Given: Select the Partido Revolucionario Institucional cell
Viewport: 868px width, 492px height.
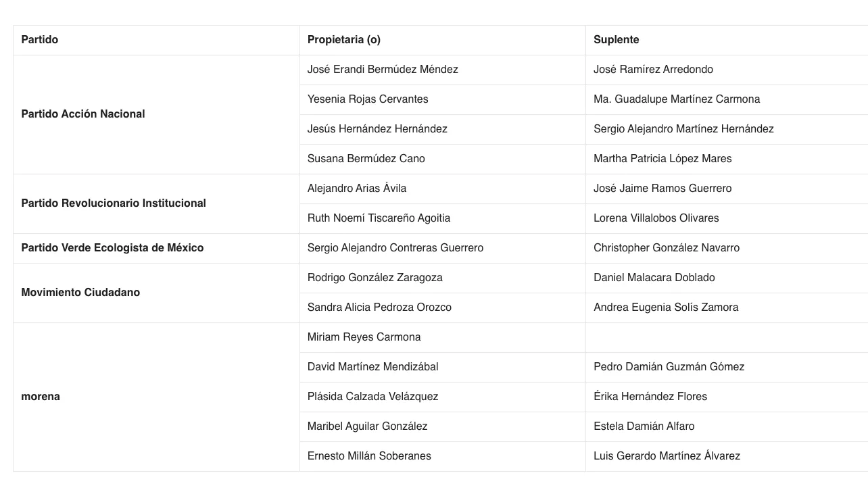Looking at the screenshot, I should pyautogui.click(x=114, y=203).
